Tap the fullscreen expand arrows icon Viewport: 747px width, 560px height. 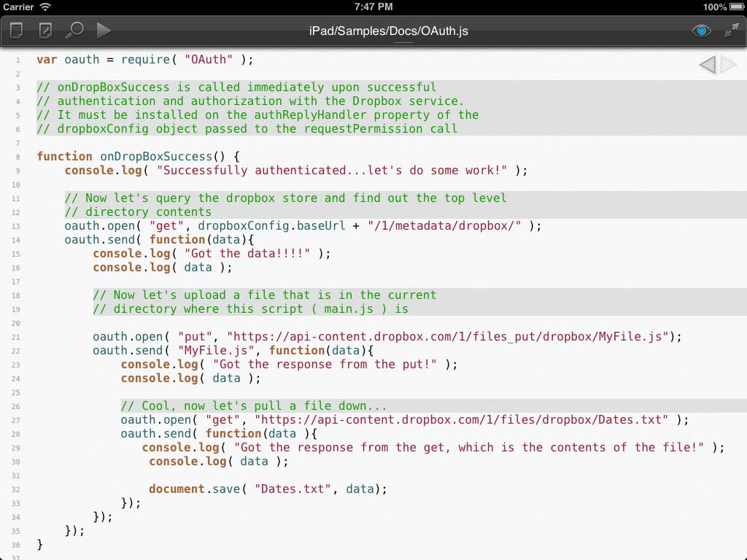coord(731,31)
